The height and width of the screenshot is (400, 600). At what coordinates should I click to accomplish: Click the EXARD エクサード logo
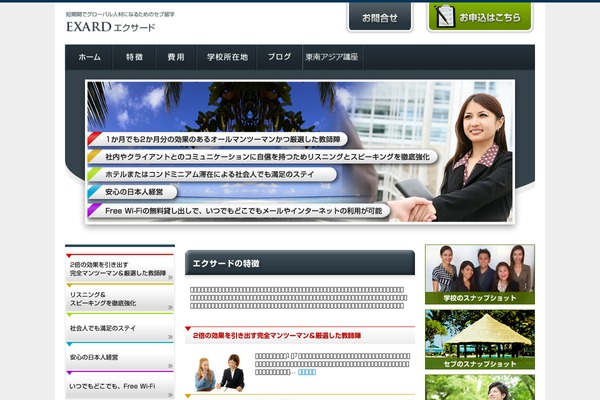click(111, 27)
